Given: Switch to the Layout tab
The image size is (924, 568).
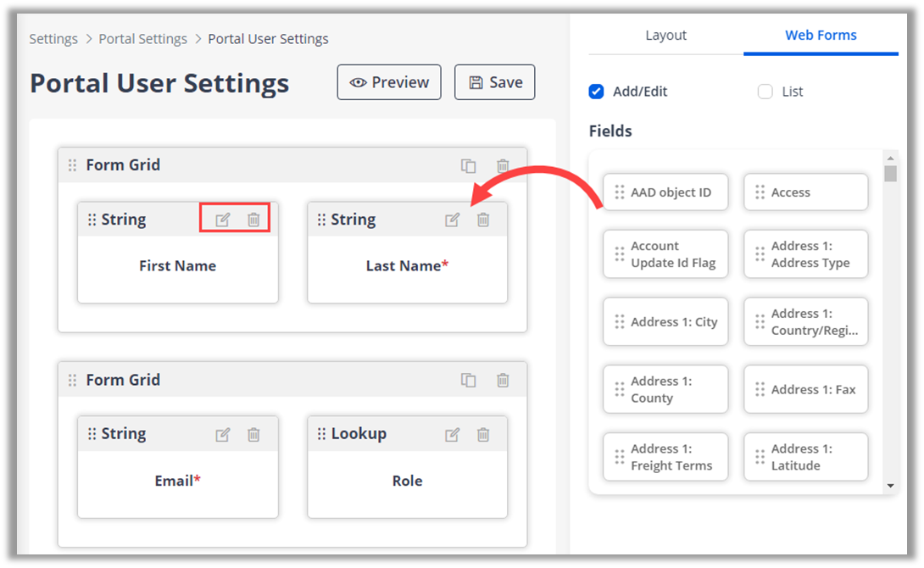Looking at the screenshot, I should point(665,36).
